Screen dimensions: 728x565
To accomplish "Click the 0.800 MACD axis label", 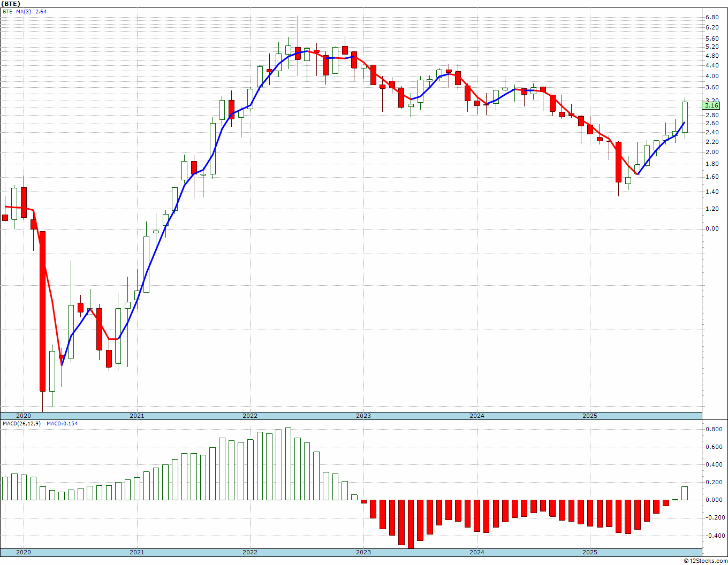I will click(x=713, y=429).
